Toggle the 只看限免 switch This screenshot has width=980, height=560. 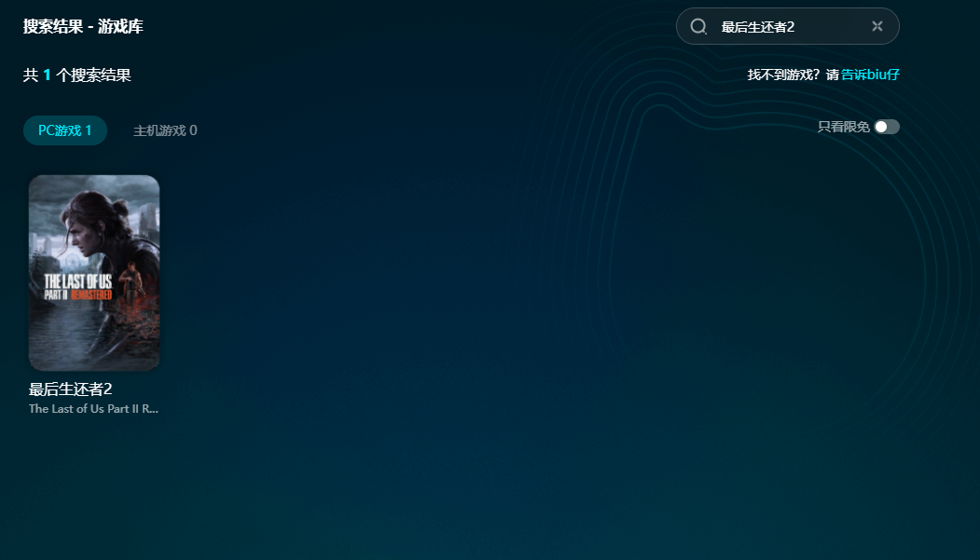(x=887, y=127)
